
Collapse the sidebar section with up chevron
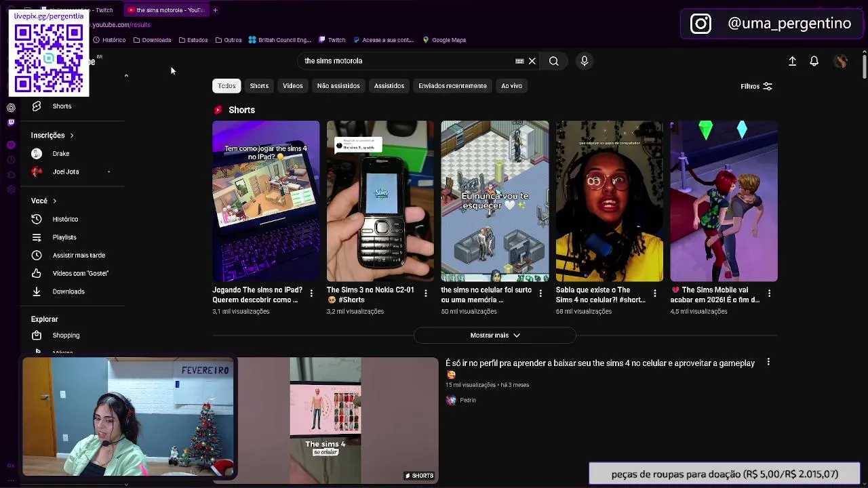[x=126, y=76]
